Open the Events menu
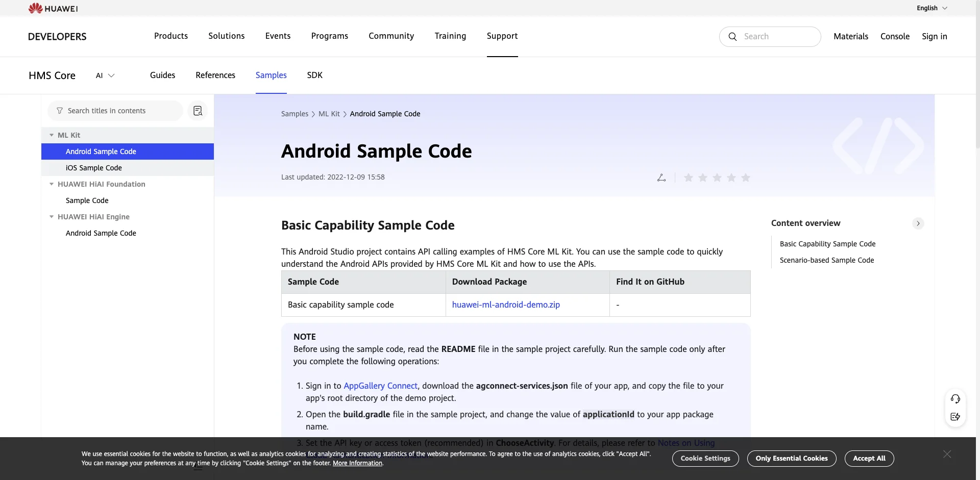Image resolution: width=980 pixels, height=480 pixels. pyautogui.click(x=278, y=36)
